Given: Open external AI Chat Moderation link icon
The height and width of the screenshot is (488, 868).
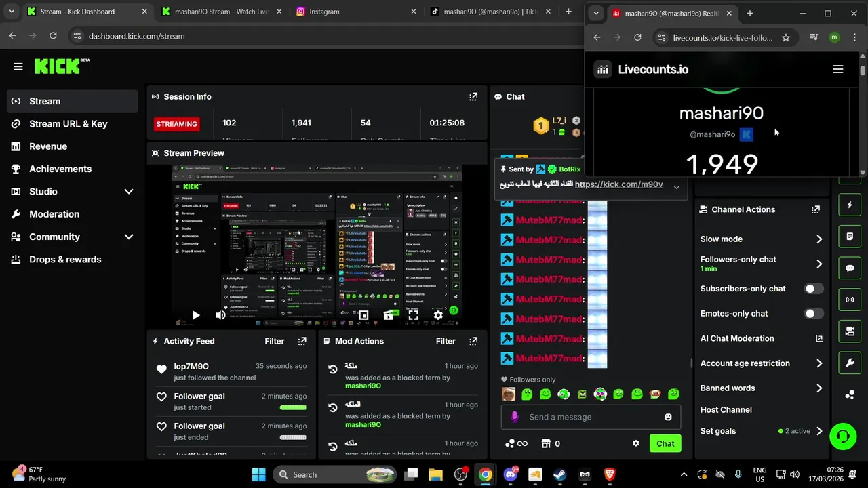Looking at the screenshot, I should pos(818,338).
